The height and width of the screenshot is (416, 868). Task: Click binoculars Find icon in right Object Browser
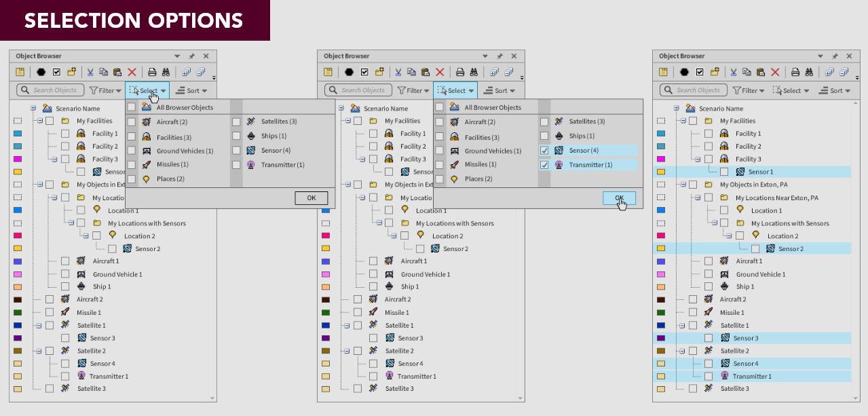tap(809, 72)
